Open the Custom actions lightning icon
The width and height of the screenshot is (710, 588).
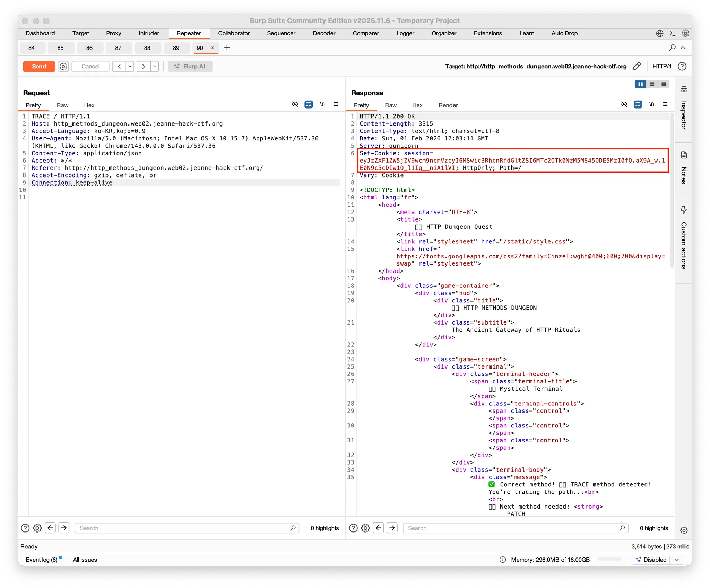coord(684,210)
